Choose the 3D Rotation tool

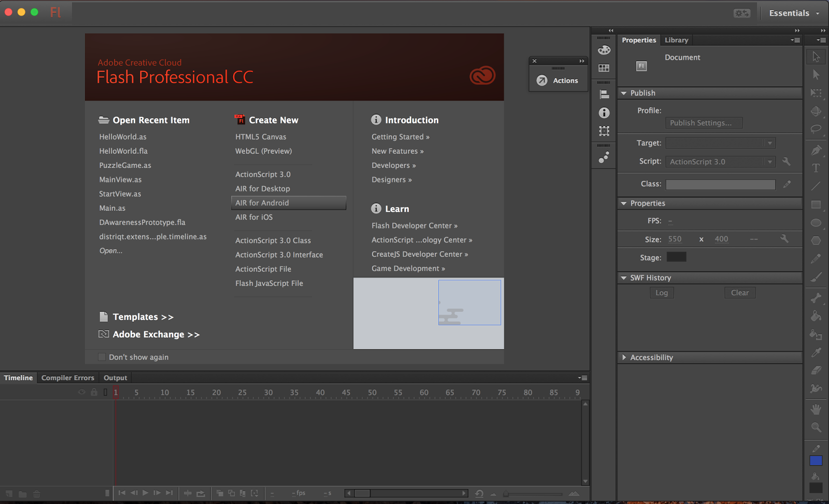(x=816, y=111)
